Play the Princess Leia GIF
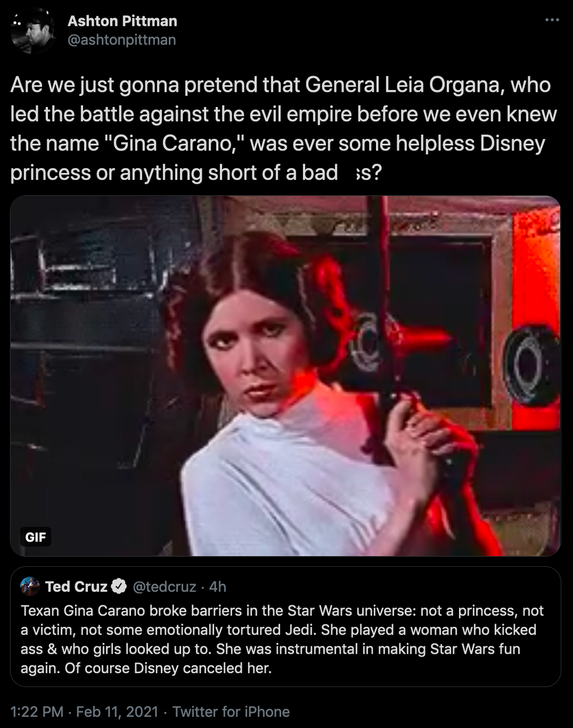The image size is (573, 728). pyautogui.click(x=285, y=376)
